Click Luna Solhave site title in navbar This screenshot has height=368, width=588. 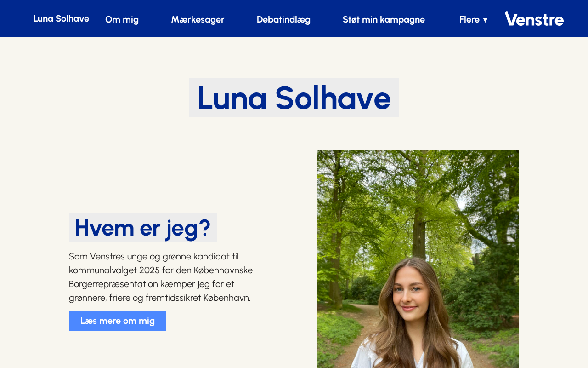61,18
